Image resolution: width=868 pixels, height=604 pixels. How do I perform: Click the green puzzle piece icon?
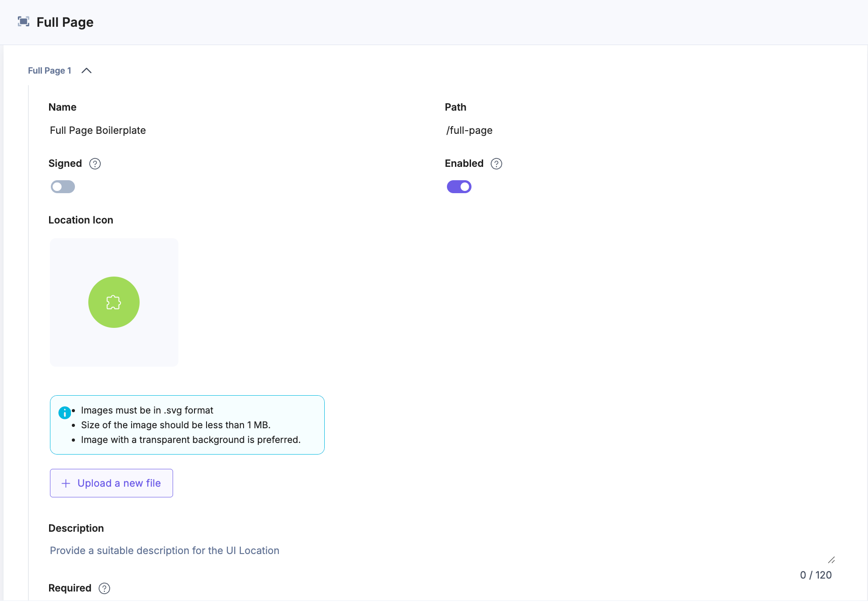[x=114, y=302]
